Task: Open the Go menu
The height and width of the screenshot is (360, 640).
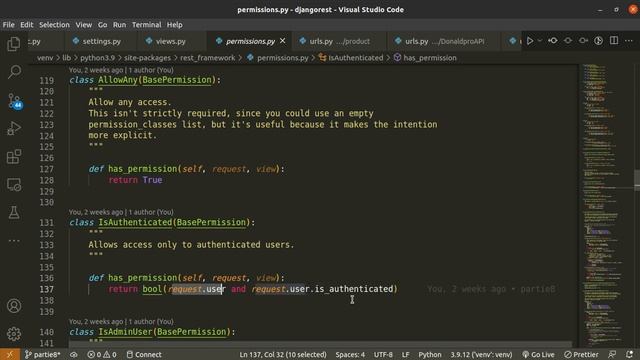Action: coord(102,25)
